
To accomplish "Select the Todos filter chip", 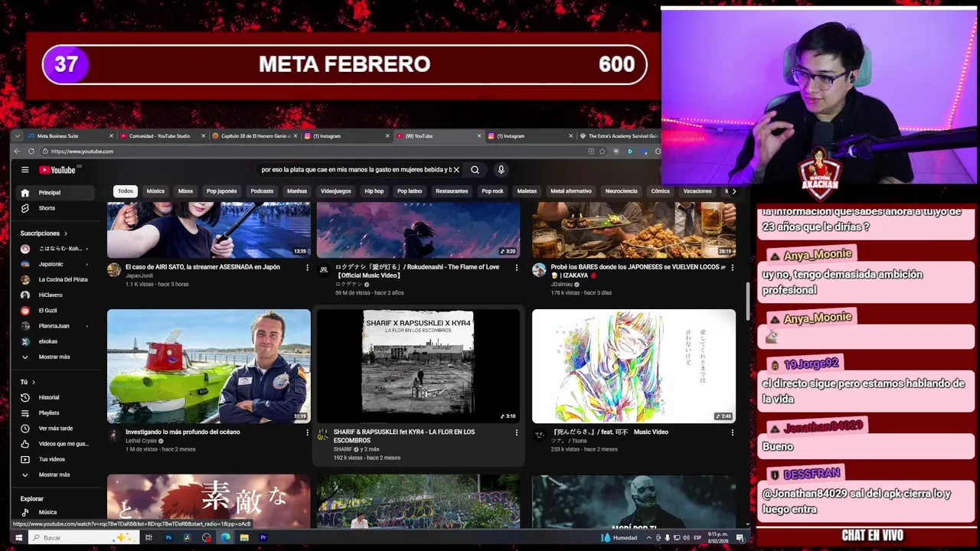I will pyautogui.click(x=126, y=191).
